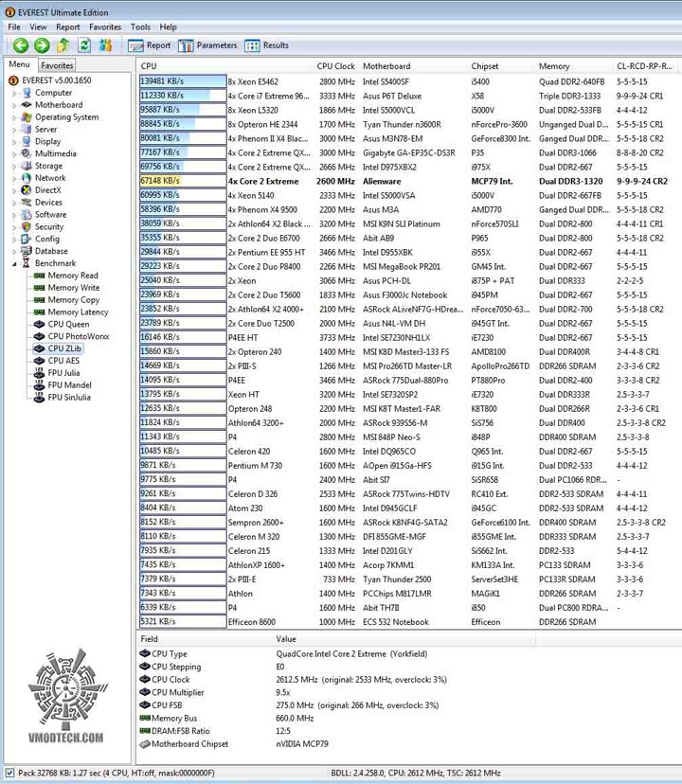Image resolution: width=682 pixels, height=784 pixels.
Task: Click the CL-RCD-RP-R... column header
Action: coord(646,66)
